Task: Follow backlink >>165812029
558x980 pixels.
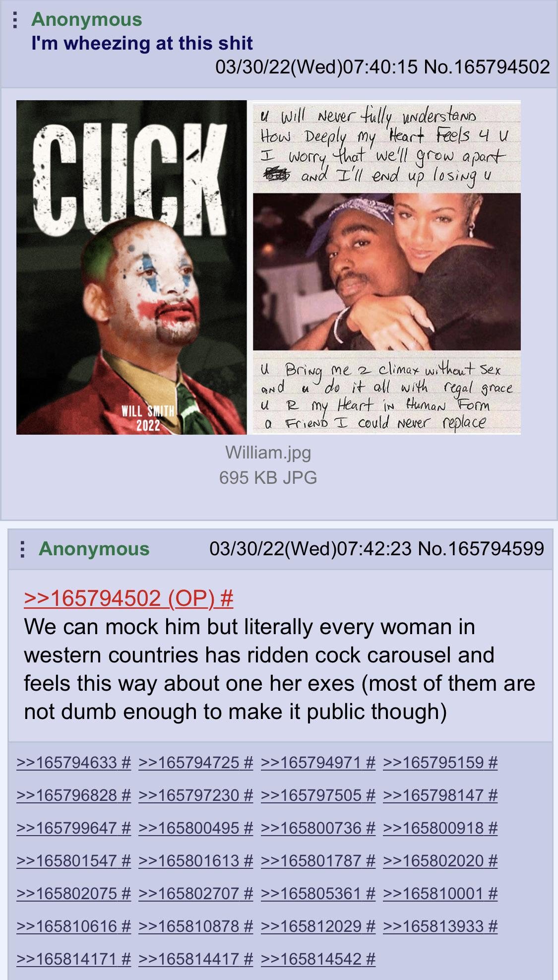Action: (318, 925)
